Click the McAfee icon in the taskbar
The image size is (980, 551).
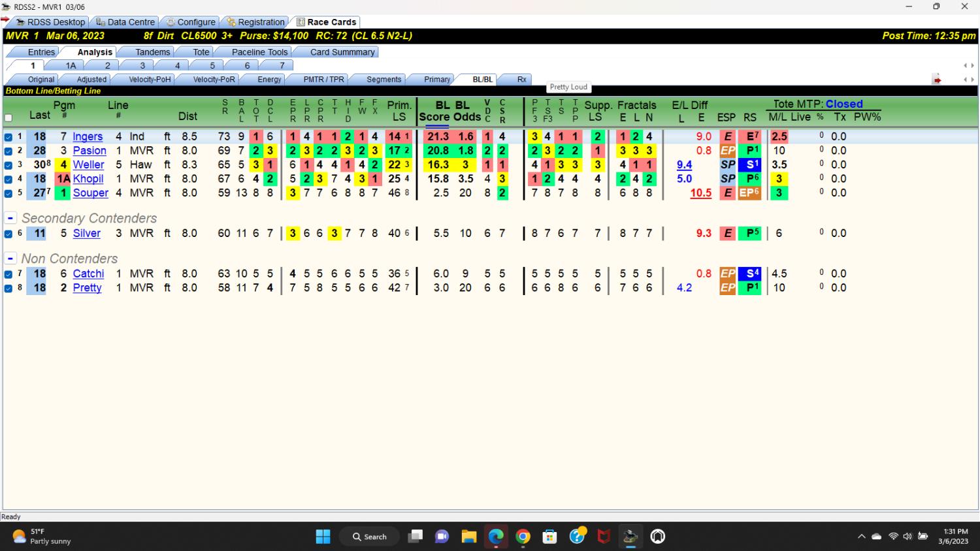pos(604,537)
